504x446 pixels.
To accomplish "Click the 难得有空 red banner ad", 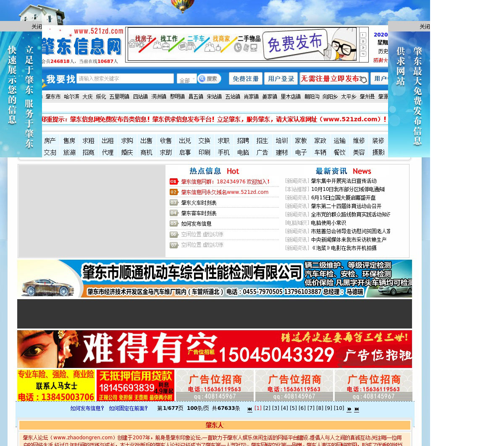I will [x=215, y=349].
